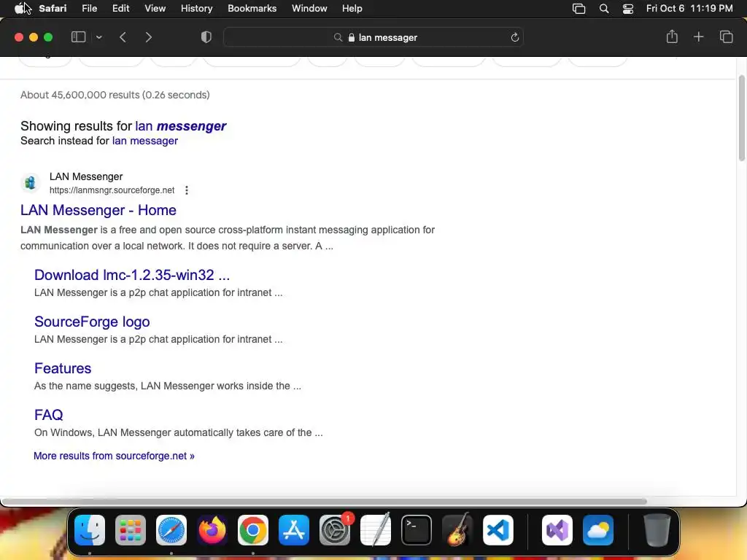Expand the sidebar tab group dropdown arrow
Viewport: 747px width, 560px height.
pyautogui.click(x=98, y=37)
